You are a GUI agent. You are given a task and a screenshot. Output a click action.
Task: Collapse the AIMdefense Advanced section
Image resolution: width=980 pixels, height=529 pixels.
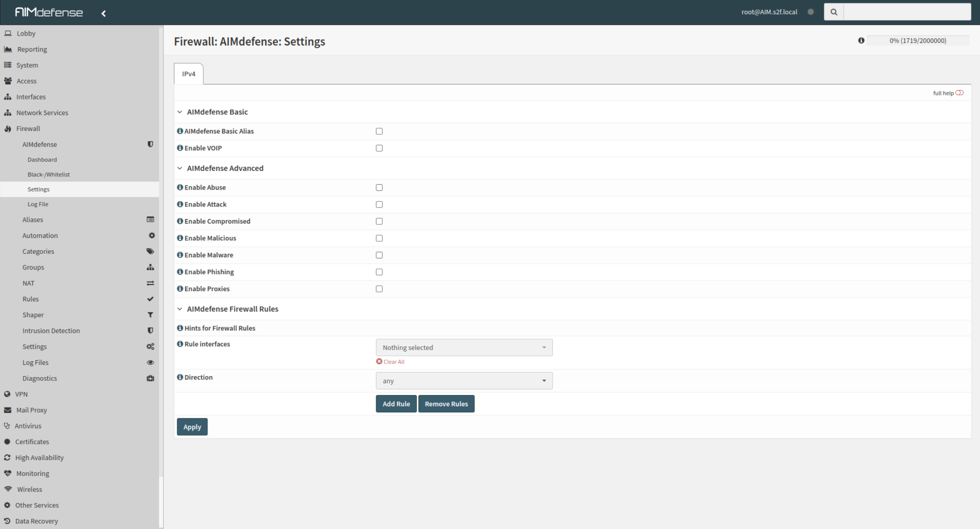pos(180,168)
